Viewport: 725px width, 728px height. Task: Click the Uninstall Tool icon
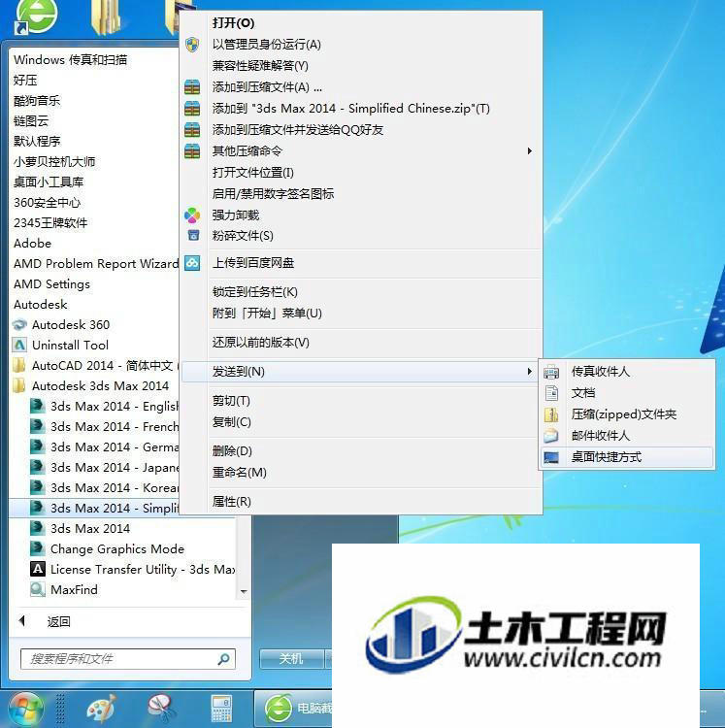coord(19,346)
